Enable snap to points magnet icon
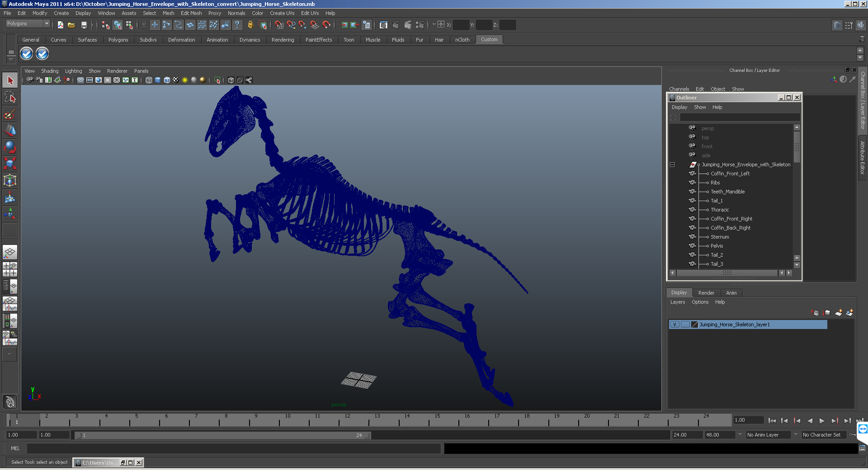868x470 pixels. 303,25
